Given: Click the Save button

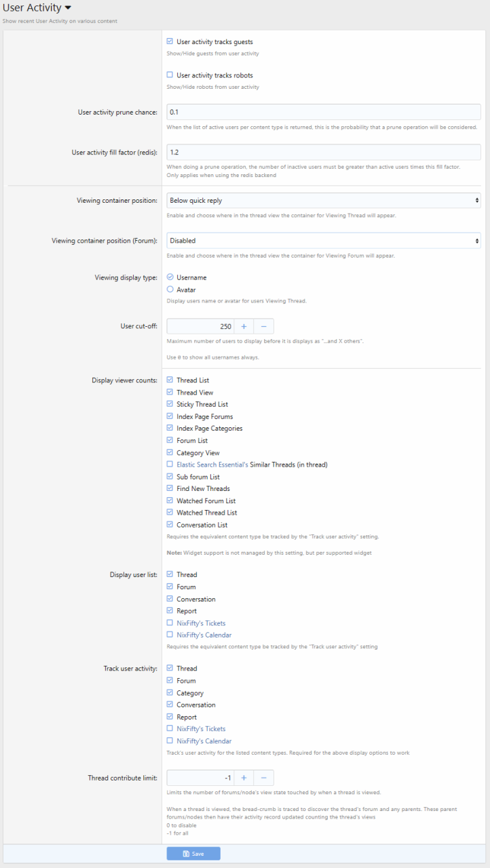Looking at the screenshot, I should point(193,854).
